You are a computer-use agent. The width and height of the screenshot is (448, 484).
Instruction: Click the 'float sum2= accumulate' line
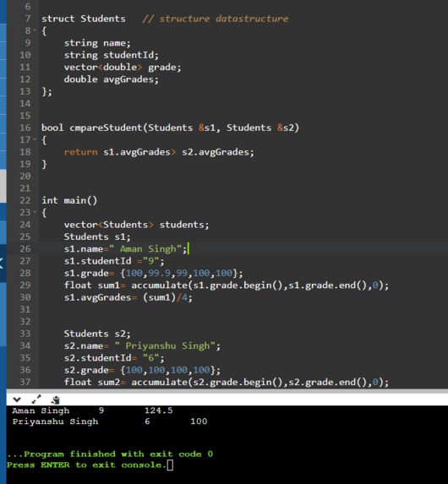point(227,382)
